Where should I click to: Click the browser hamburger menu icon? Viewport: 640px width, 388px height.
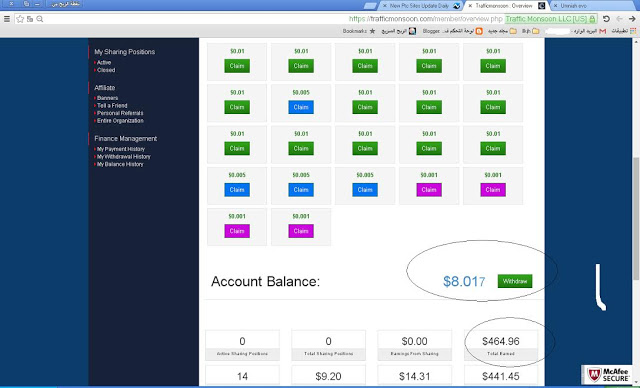(x=7, y=19)
